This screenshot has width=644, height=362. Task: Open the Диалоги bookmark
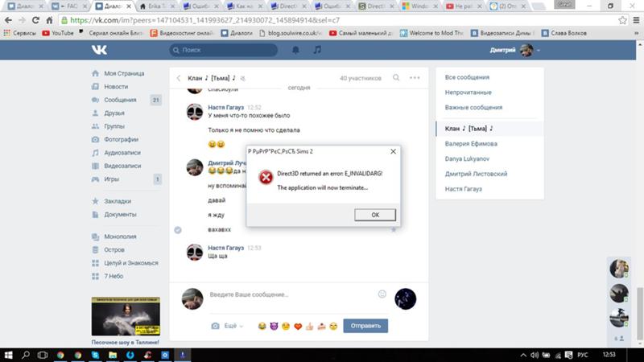pos(237,33)
